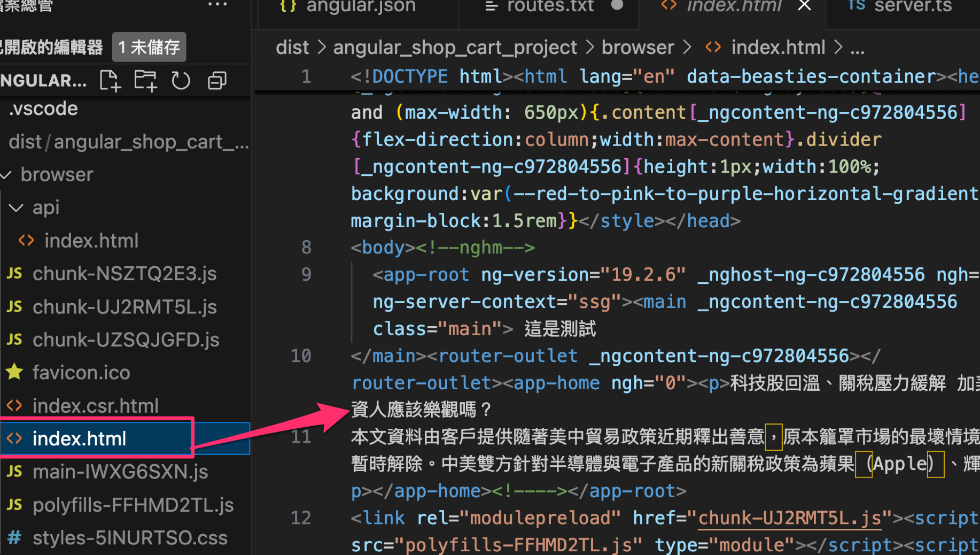Refresh the explorer file tree

click(x=181, y=81)
